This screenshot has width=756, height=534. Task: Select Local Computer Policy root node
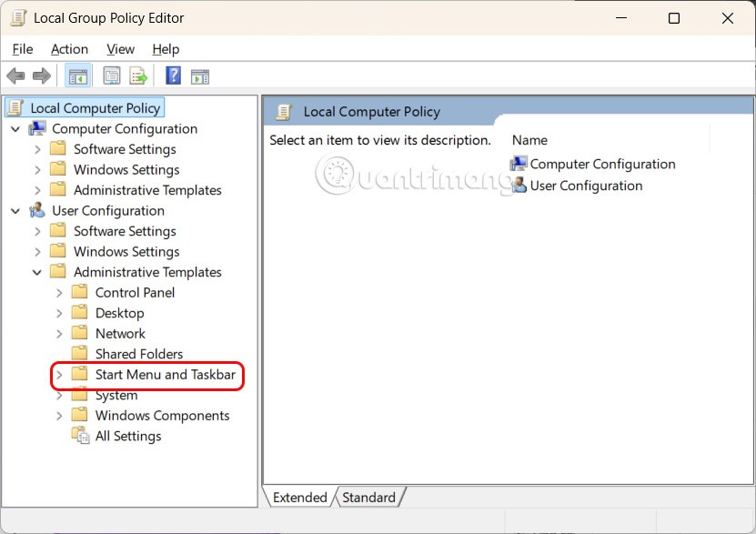click(x=95, y=108)
